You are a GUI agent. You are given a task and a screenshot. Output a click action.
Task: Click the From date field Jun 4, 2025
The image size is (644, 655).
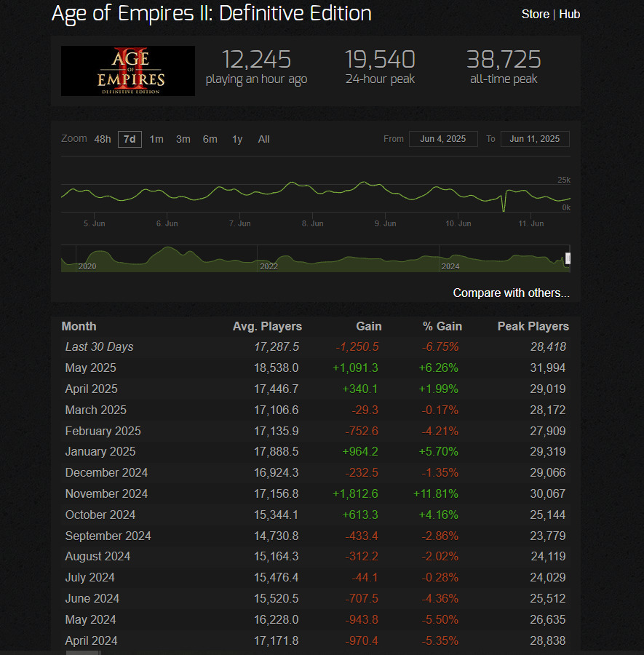click(443, 139)
